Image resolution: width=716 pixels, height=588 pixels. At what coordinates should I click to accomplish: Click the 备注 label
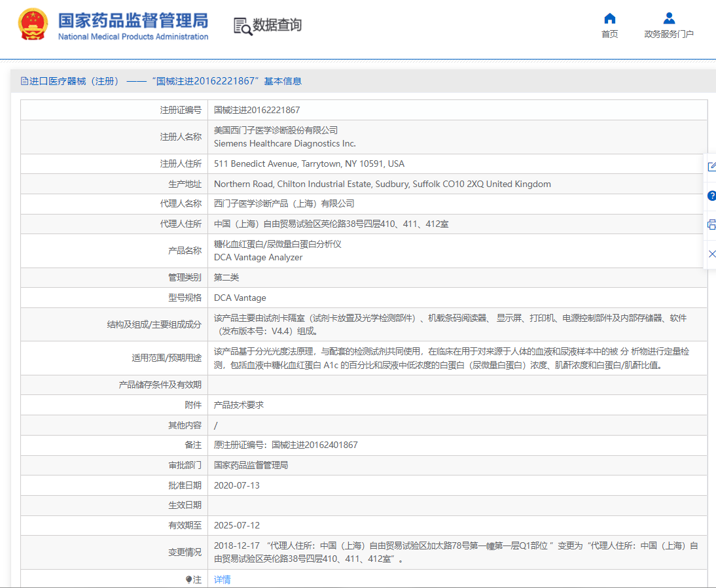(193, 445)
